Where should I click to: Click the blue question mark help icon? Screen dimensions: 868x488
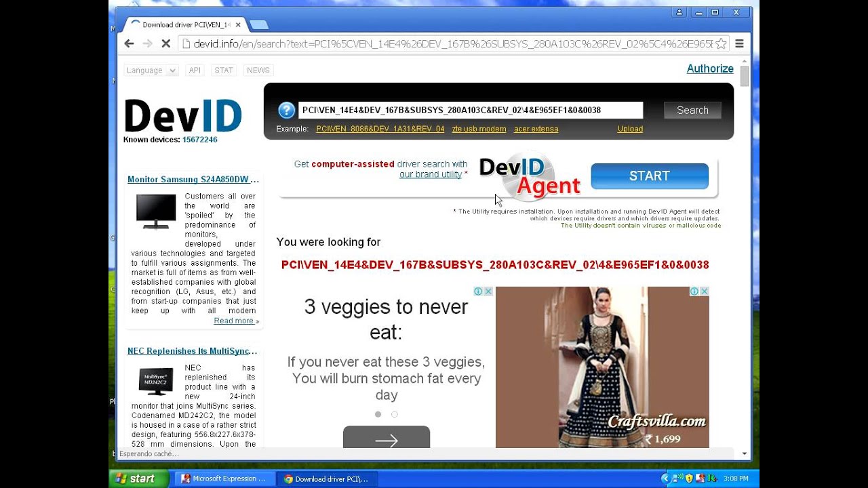tap(287, 110)
